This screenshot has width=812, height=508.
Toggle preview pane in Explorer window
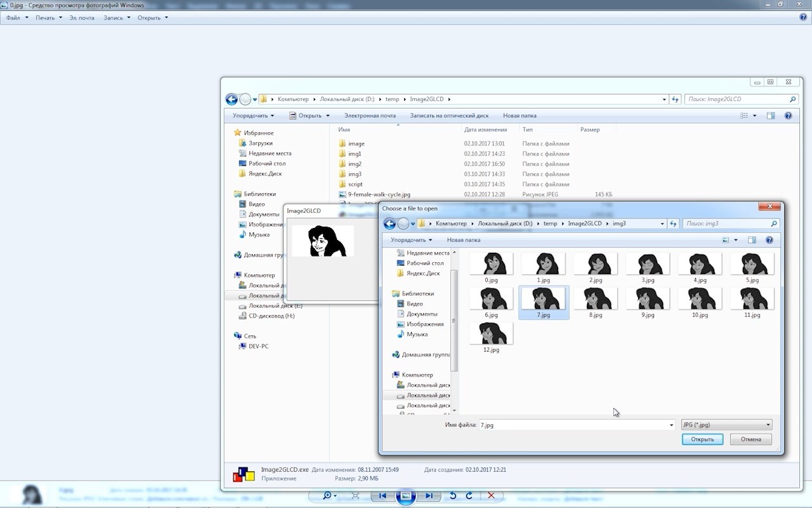(x=771, y=116)
